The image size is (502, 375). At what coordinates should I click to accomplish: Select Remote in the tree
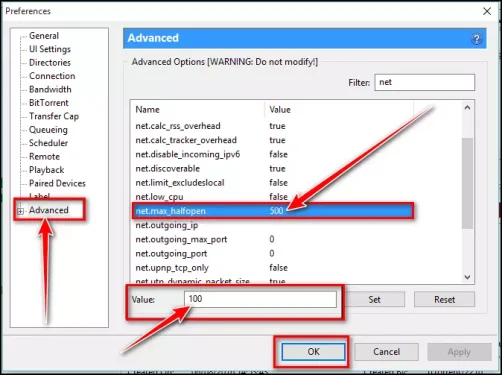pyautogui.click(x=44, y=156)
